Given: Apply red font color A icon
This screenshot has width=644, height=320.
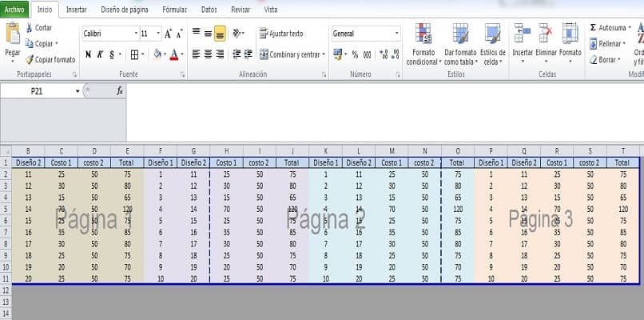Looking at the screenshot, I should click(174, 54).
